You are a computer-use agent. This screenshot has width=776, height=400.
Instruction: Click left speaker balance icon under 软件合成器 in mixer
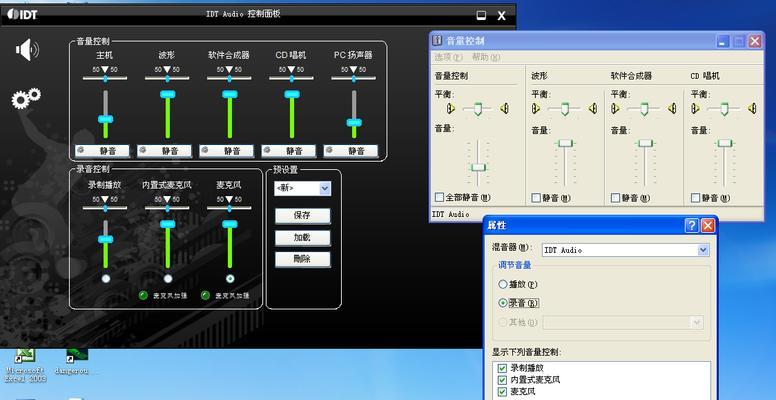pos(615,108)
